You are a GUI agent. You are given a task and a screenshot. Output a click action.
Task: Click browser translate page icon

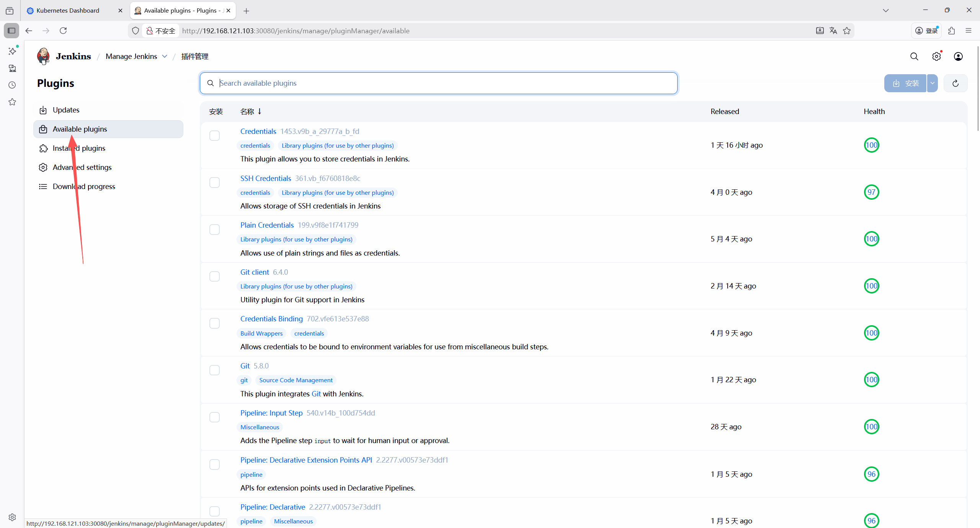(833, 31)
